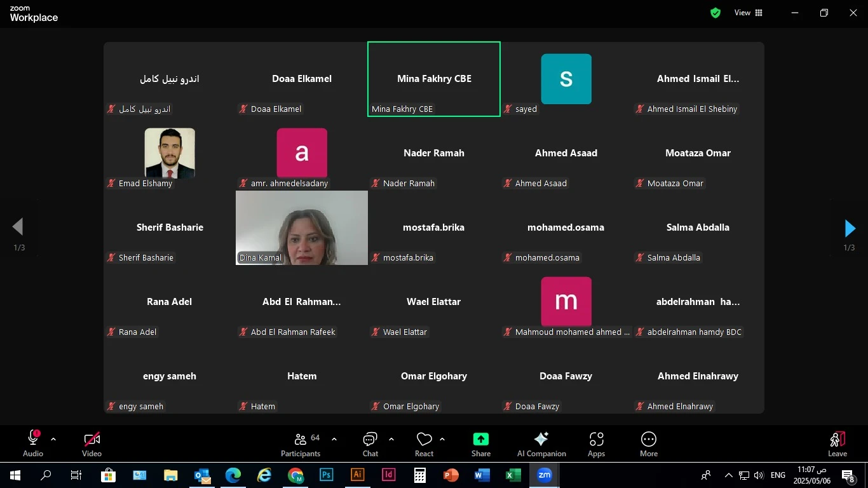
Task: Click the React heart icon
Action: click(x=424, y=439)
